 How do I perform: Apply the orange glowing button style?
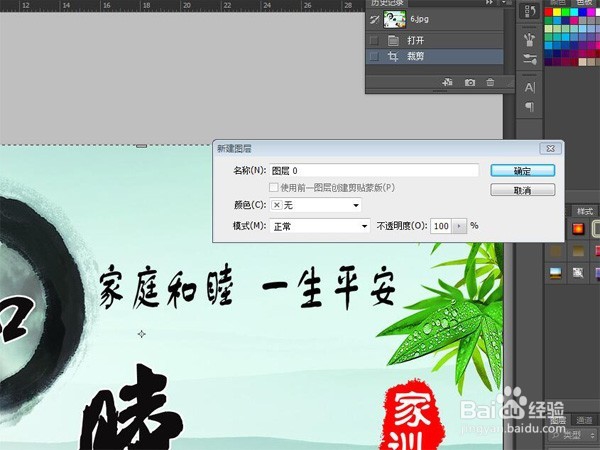point(578,228)
